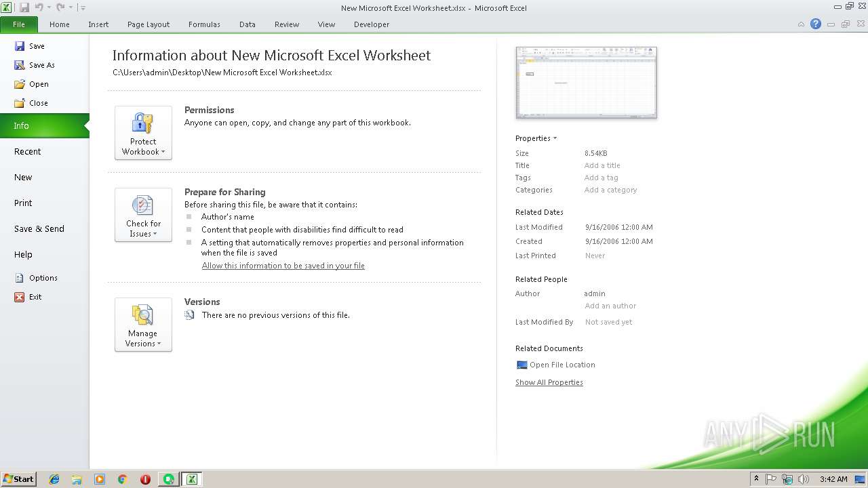This screenshot has height=488, width=868.
Task: Open the File tab
Action: pyautogui.click(x=19, y=24)
